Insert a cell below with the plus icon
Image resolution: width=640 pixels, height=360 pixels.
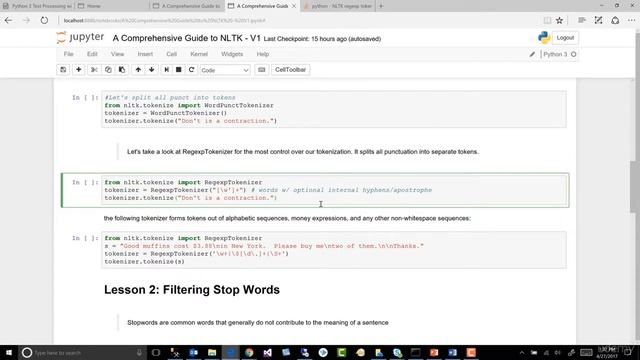point(78,70)
